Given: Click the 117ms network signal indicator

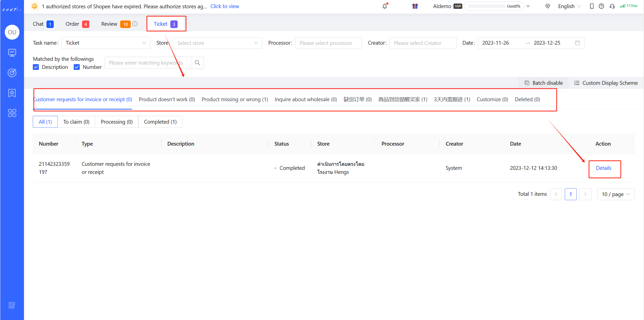Looking at the screenshot, I should tap(629, 6).
